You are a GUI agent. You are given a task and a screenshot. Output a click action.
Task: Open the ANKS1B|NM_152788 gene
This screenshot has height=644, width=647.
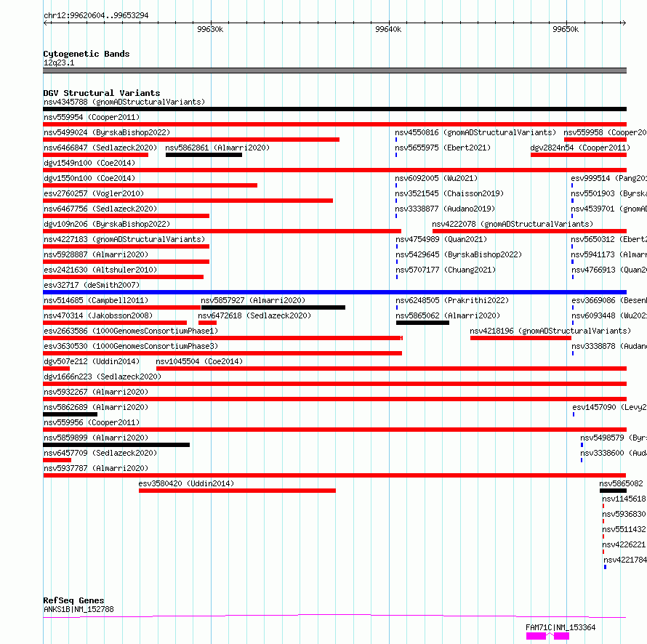79,609
